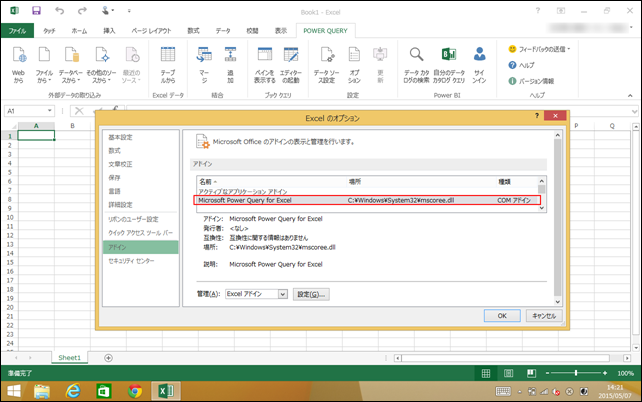Click the zoom in plus button
This screenshot has width=642, height=402.
[x=605, y=373]
